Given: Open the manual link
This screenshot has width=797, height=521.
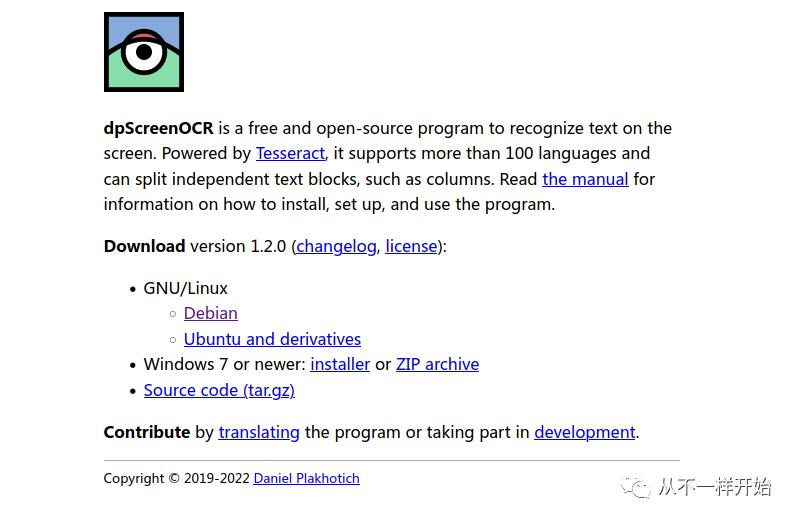Looking at the screenshot, I should click(585, 180).
